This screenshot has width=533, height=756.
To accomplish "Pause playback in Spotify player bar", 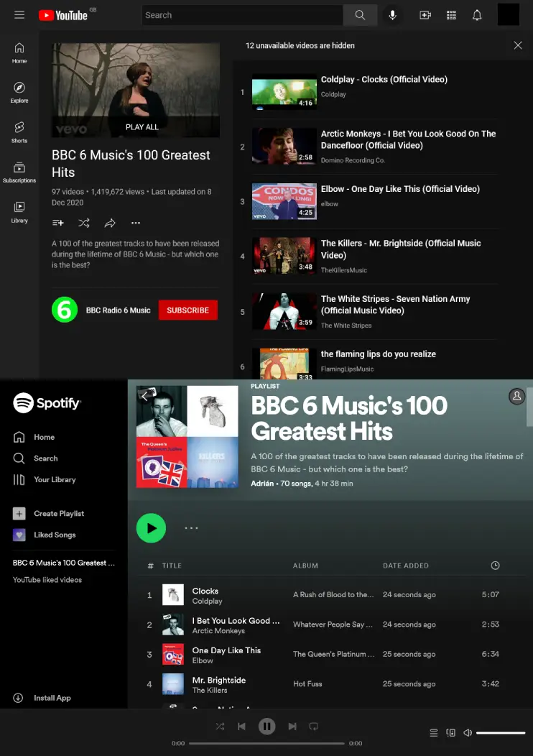I will click(x=266, y=726).
